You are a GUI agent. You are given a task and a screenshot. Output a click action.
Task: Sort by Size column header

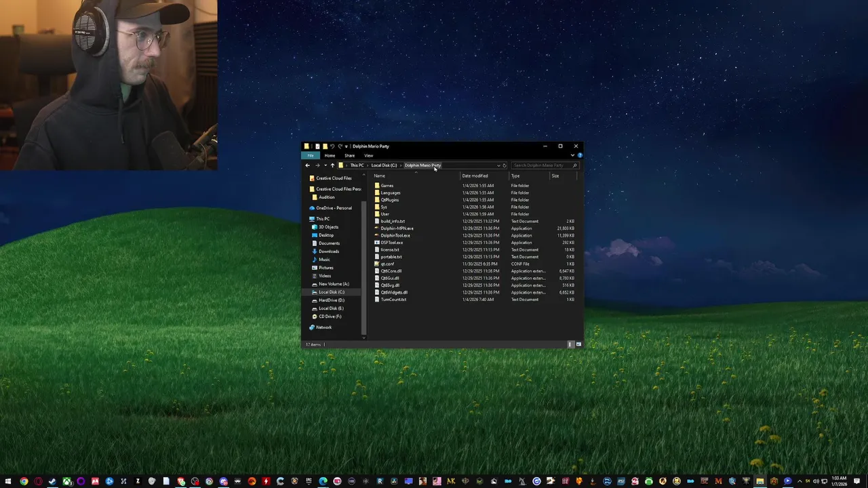coord(555,176)
